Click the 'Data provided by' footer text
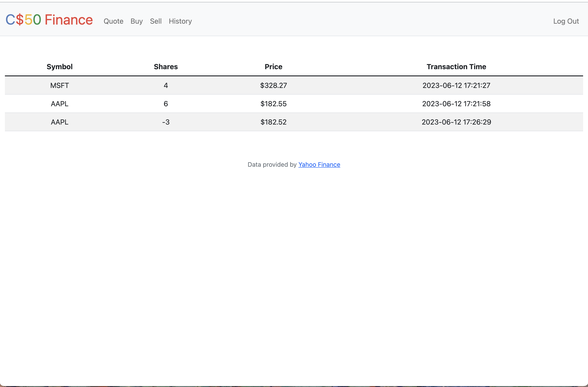 tap(272, 164)
